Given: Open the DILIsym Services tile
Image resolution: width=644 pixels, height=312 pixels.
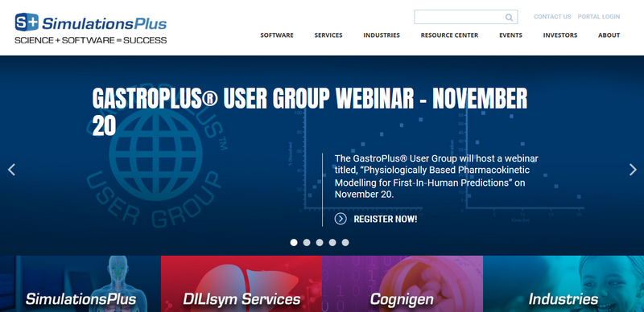Looking at the screenshot, I should [x=242, y=284].
